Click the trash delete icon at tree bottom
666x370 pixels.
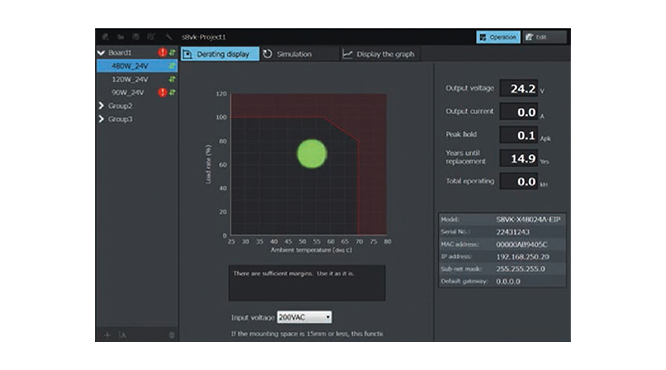[x=172, y=335]
